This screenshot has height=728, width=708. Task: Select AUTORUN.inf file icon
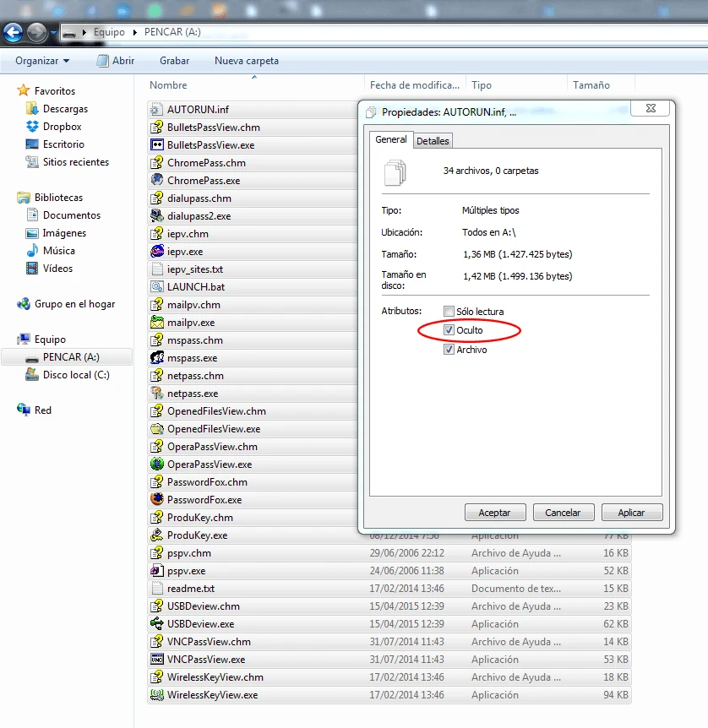click(157, 109)
